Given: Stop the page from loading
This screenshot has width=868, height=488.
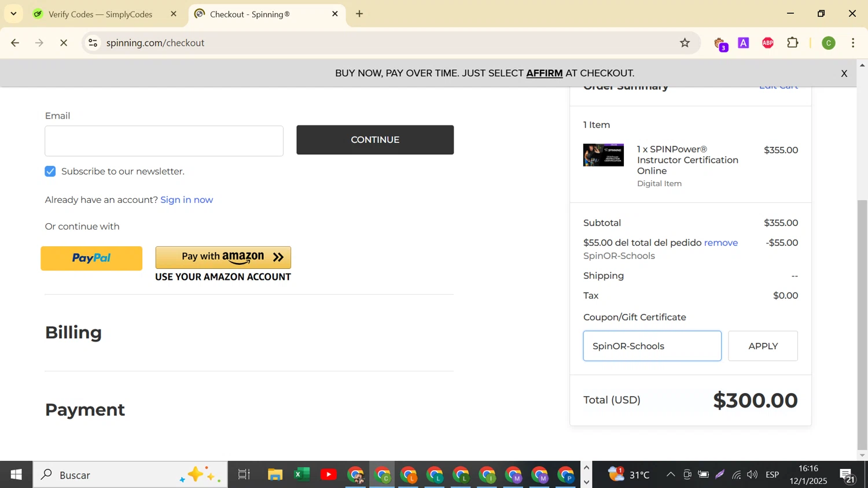Looking at the screenshot, I should click(x=64, y=43).
